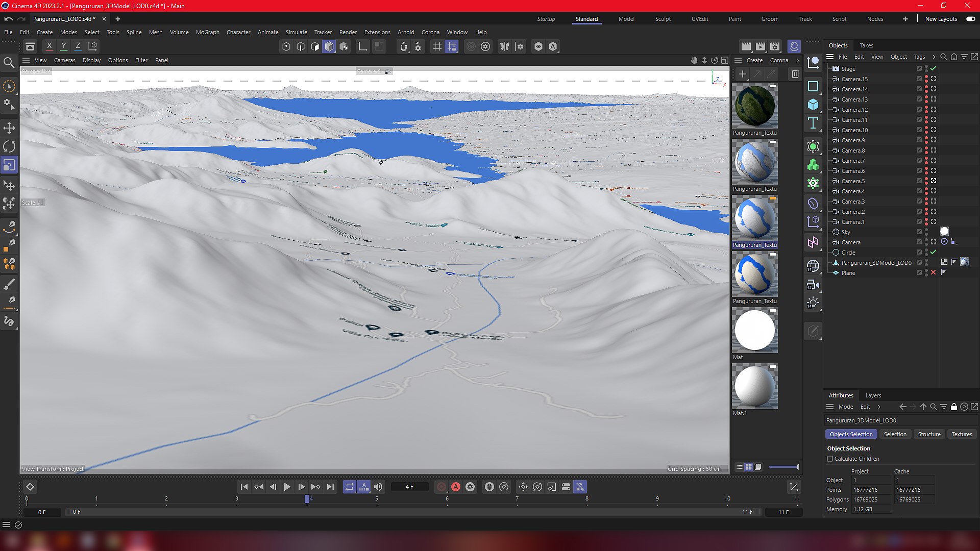Open the Selection attributes tab button

point(895,434)
